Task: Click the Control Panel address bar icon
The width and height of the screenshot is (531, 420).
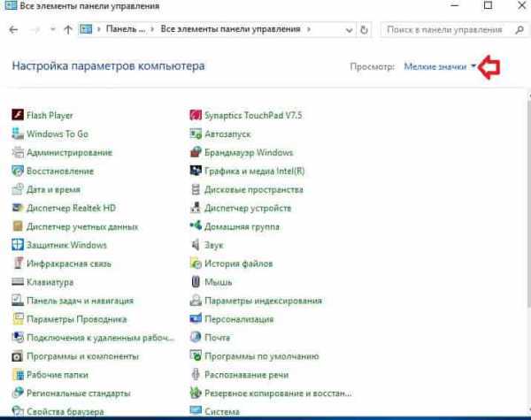Action: click(x=86, y=29)
